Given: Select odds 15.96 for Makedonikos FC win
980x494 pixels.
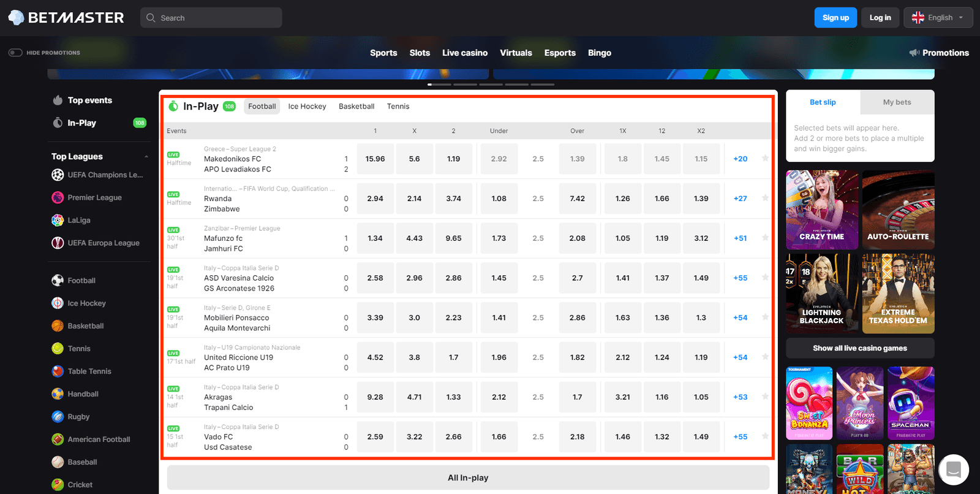Looking at the screenshot, I should coord(375,159).
